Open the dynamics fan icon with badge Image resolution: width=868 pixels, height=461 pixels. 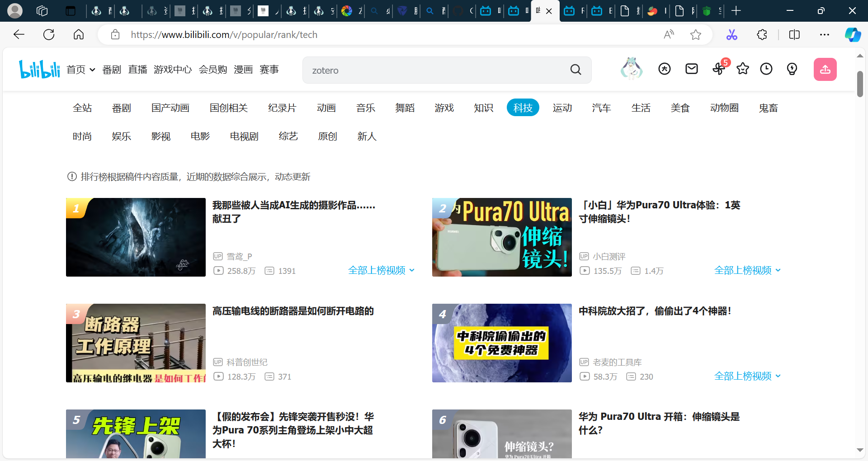(x=719, y=69)
